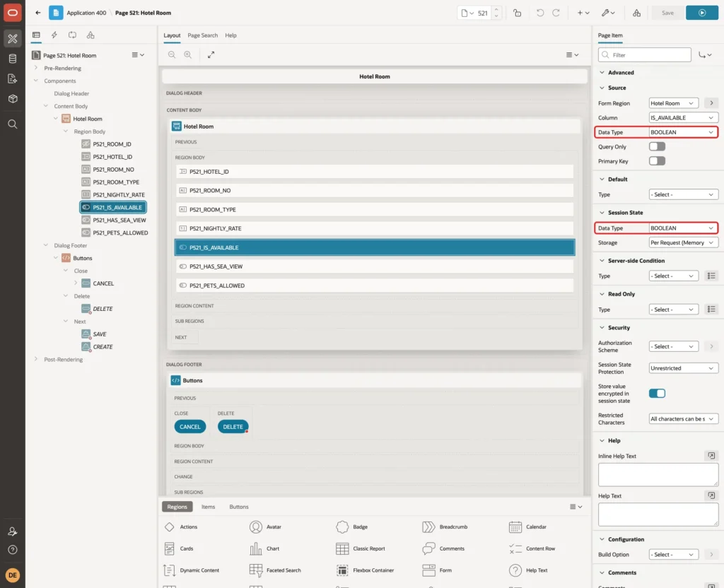Open the Source Data Type dropdown
Screen dimensions: 724x588
point(683,132)
